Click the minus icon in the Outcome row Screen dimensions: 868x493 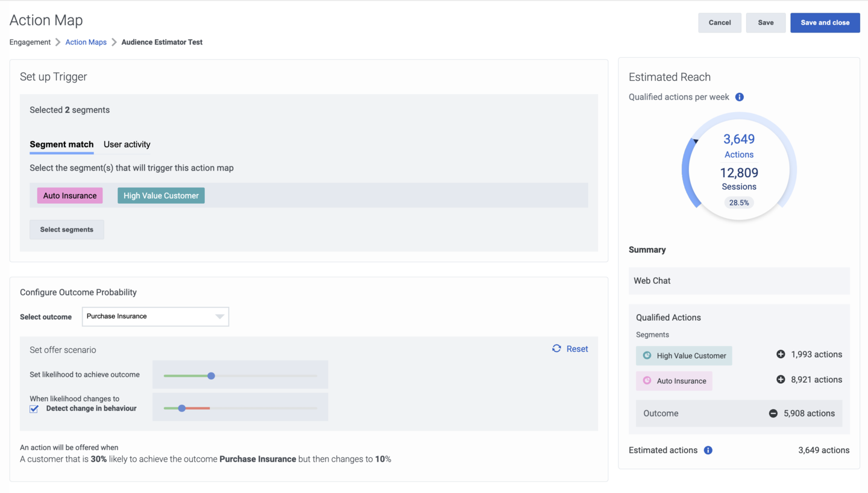point(773,413)
